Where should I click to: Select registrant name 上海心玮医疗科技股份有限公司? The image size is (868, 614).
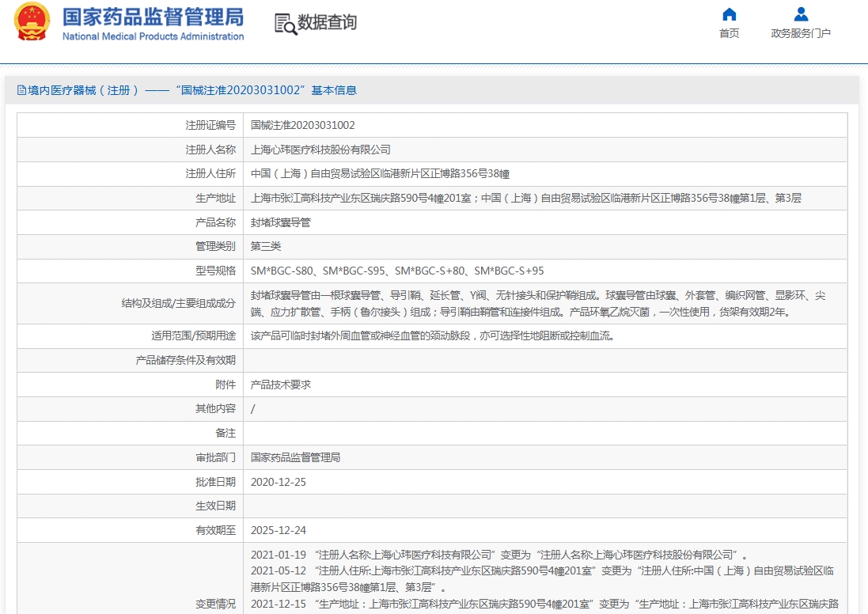320,150
